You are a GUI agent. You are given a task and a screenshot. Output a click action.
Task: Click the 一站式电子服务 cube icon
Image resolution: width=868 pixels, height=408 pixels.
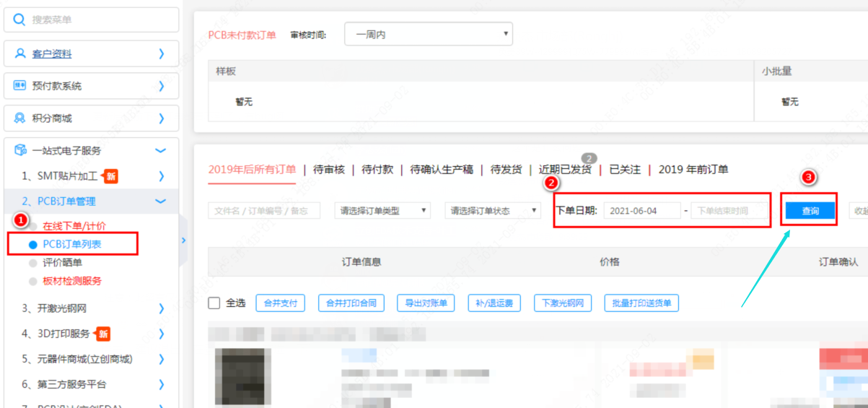(x=20, y=150)
